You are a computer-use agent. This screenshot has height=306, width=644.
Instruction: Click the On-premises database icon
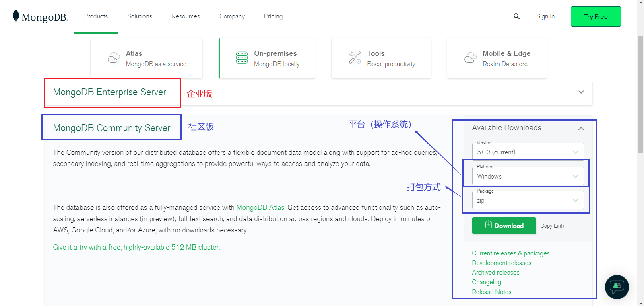(x=242, y=58)
